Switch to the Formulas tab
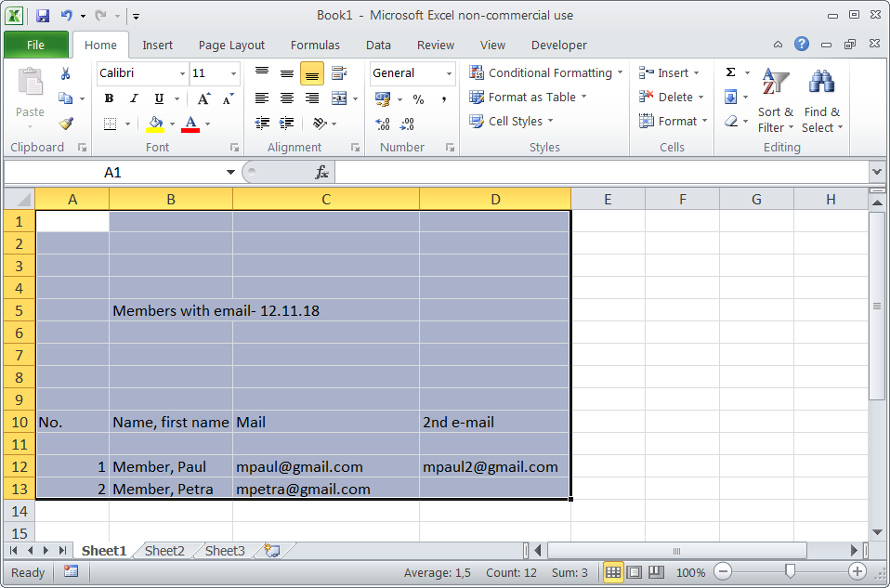 [x=315, y=45]
